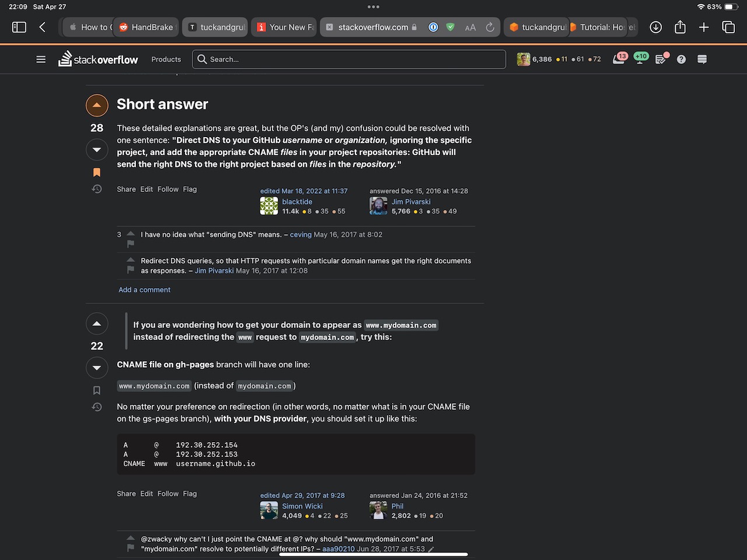Bookmark the answer with 22 votes
The width and height of the screenshot is (747, 560).
click(x=97, y=390)
